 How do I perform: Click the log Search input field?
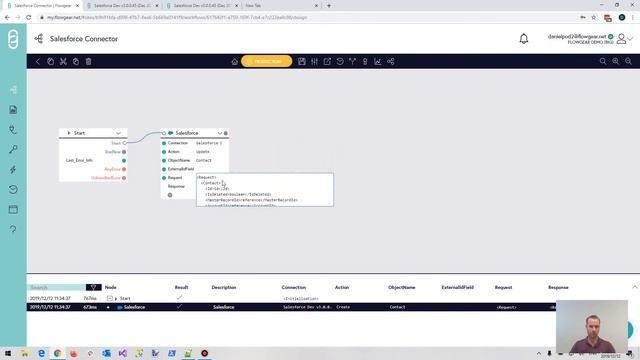click(57, 287)
